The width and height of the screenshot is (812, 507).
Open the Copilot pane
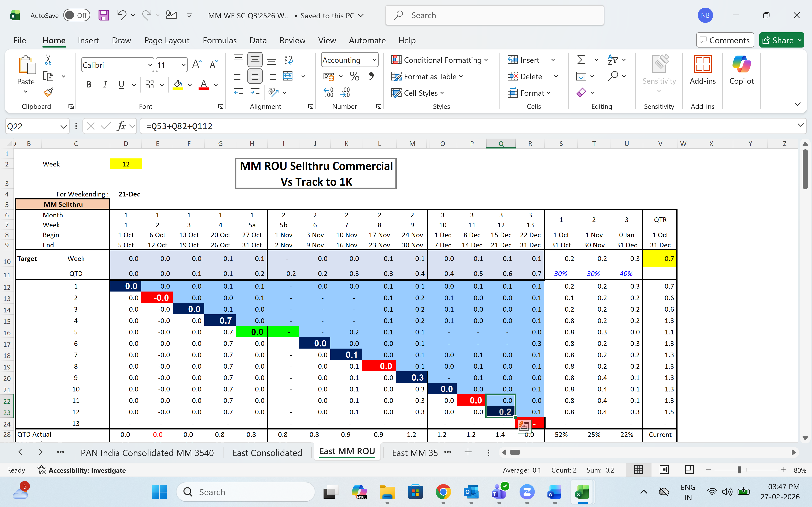point(741,70)
